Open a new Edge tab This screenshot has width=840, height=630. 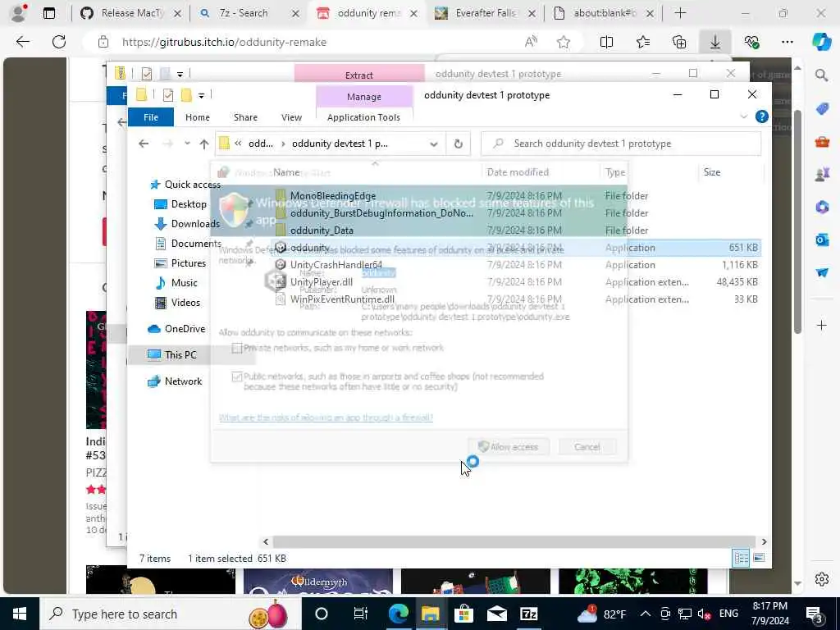click(680, 13)
